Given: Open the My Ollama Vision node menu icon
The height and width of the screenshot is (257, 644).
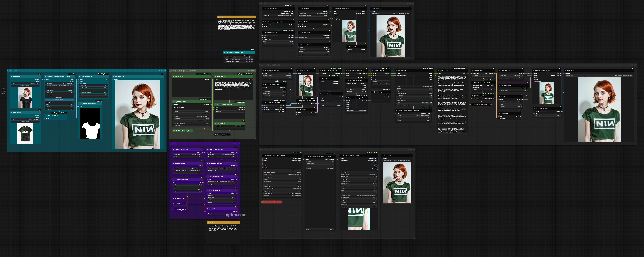Looking at the screenshot, I should [x=174, y=102].
